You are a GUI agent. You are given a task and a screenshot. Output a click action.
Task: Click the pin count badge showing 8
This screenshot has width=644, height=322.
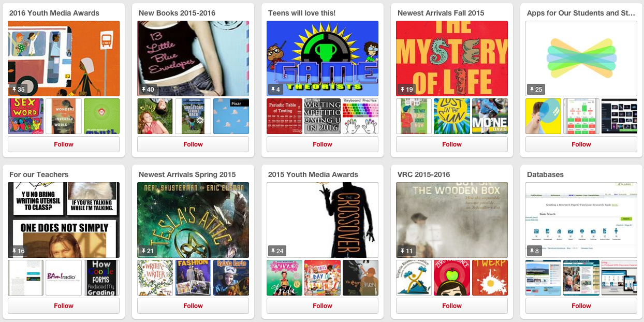pyautogui.click(x=534, y=251)
